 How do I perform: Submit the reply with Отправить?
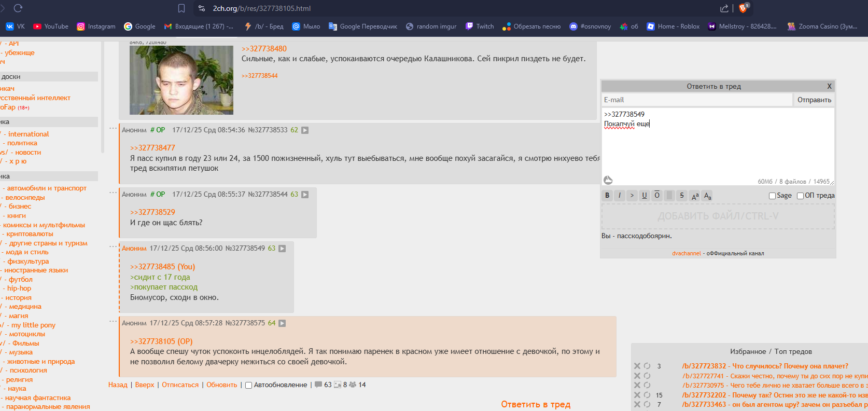[x=814, y=100]
